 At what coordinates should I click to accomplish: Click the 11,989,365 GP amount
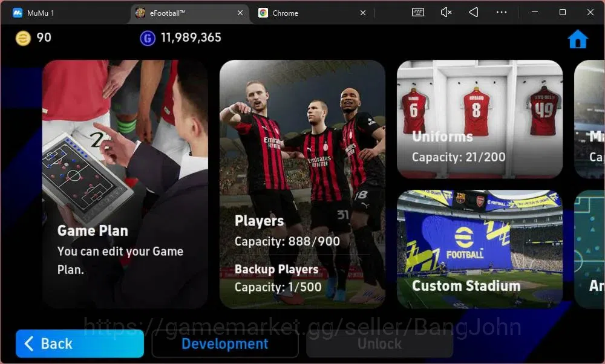[x=191, y=37]
